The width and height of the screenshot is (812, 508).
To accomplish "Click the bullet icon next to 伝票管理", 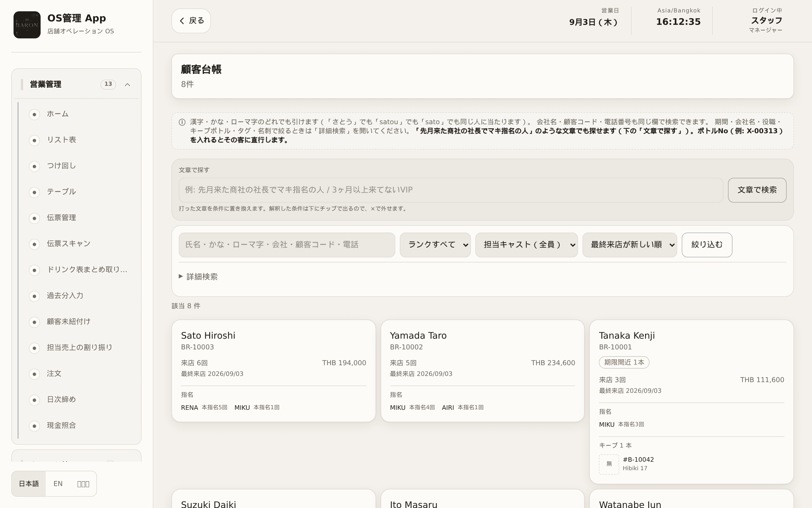I will click(34, 218).
